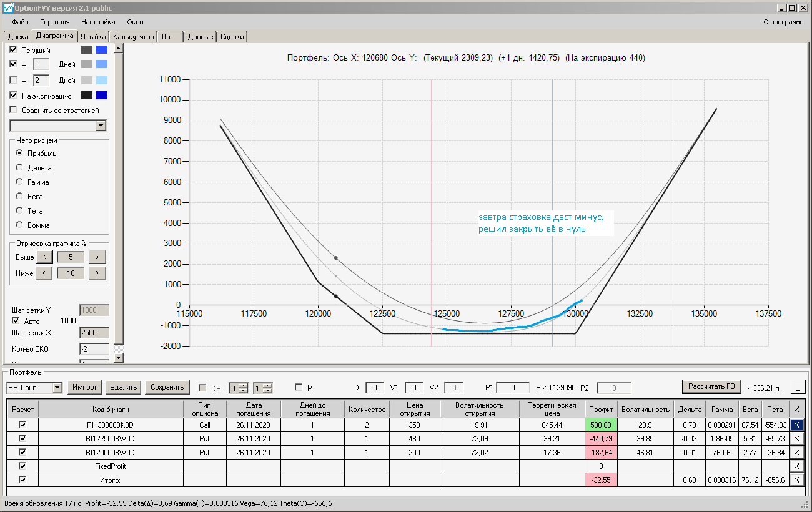
Task: Switch to the Данные tab
Action: (201, 37)
